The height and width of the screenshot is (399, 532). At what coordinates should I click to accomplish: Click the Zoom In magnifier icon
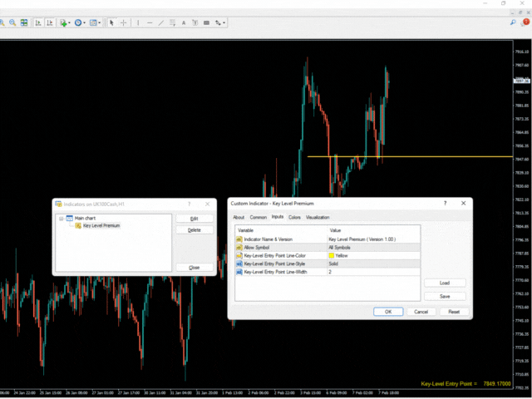pos(3,23)
